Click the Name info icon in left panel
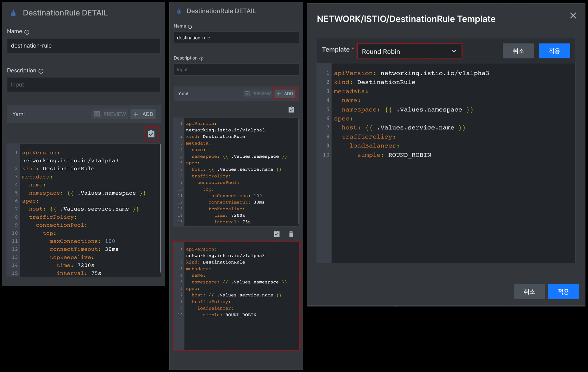Image resolution: width=588 pixels, height=372 pixels. 27,32
